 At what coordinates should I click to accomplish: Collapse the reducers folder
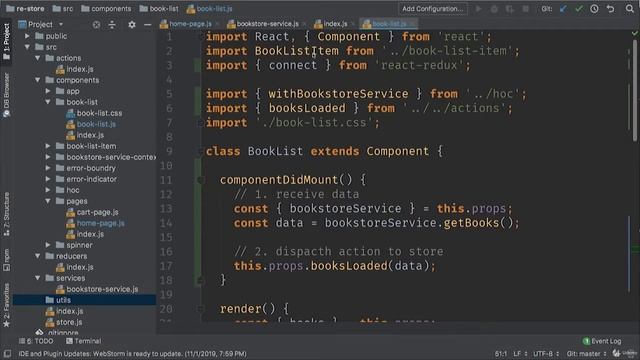(38, 256)
